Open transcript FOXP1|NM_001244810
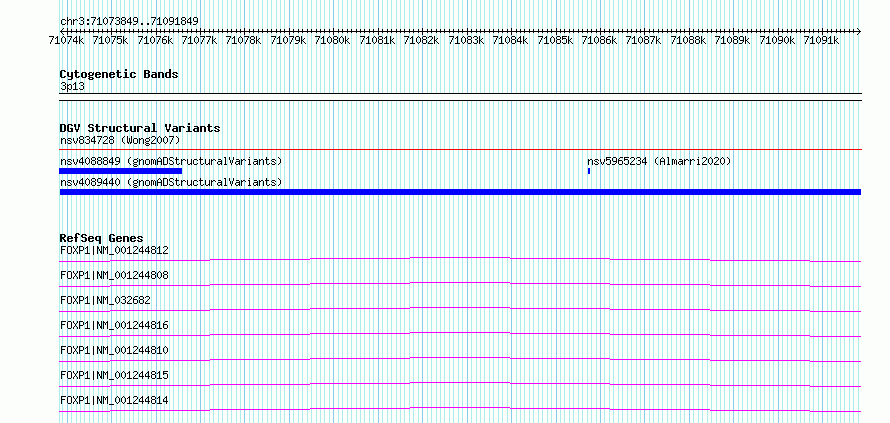This screenshot has width=890, height=423. (x=114, y=350)
